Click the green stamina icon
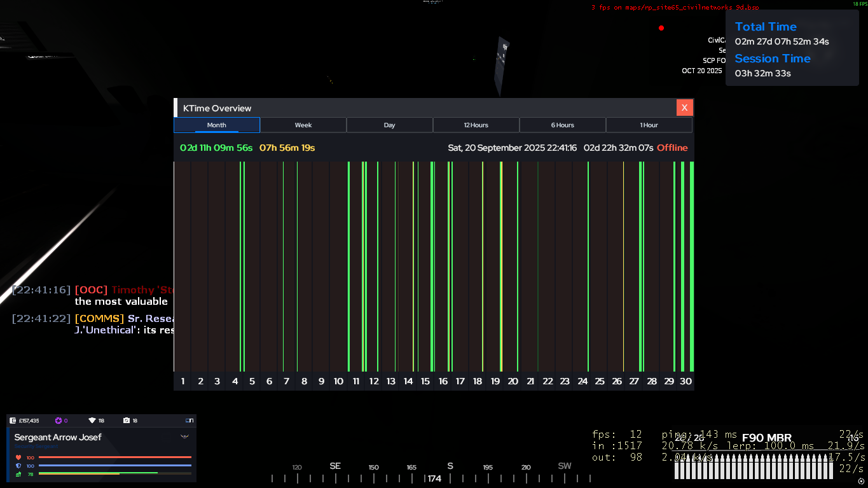Viewport: 868px width, 488px height. [x=18, y=474]
